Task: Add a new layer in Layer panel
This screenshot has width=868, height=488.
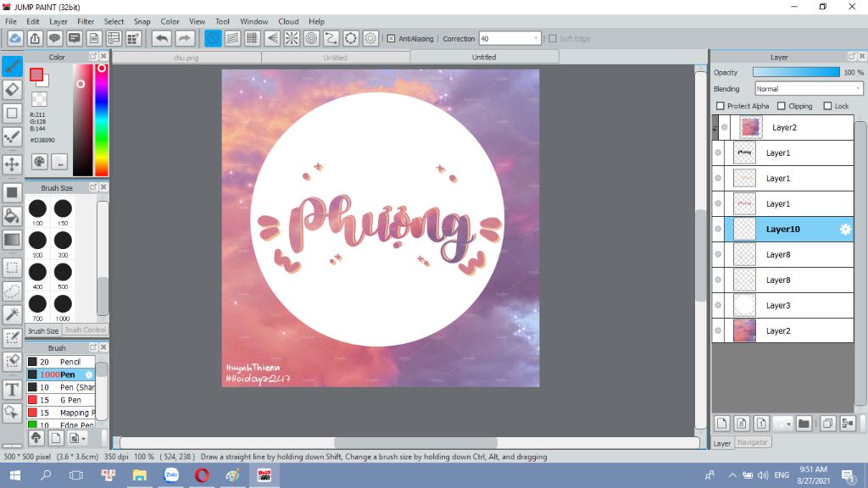Action: 722,424
